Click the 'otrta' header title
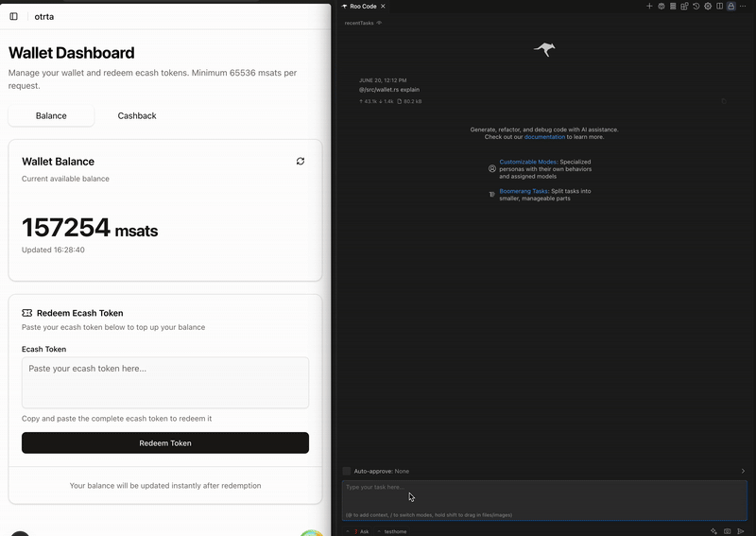The width and height of the screenshot is (756, 536). click(x=44, y=16)
